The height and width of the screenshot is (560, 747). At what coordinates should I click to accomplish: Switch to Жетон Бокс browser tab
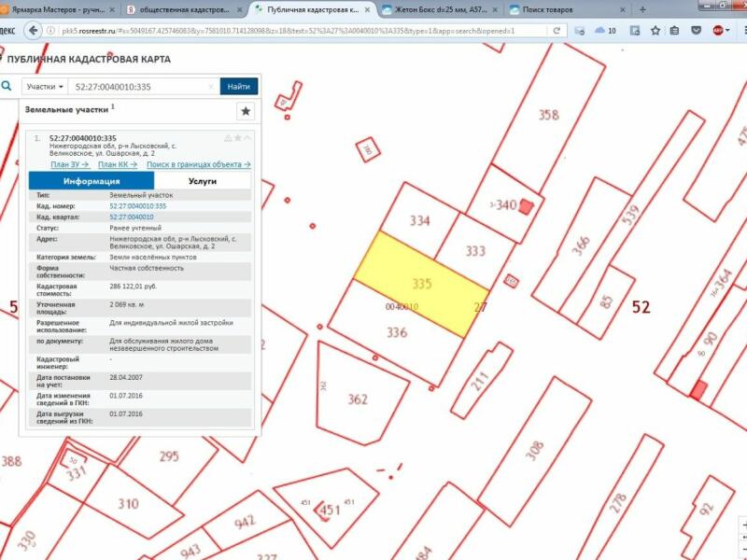(441, 9)
